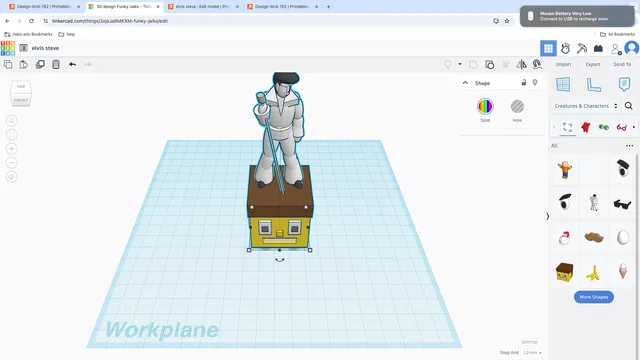Zoom out with minus button
This screenshot has height=360, width=640.
[x=11, y=163]
